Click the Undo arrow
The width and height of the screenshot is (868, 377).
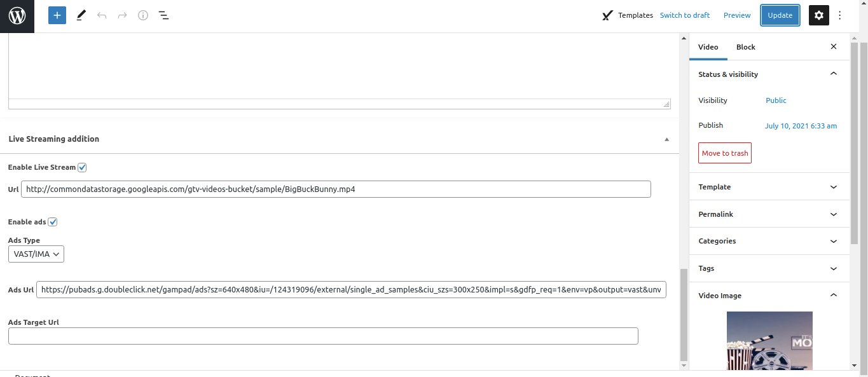(102, 15)
